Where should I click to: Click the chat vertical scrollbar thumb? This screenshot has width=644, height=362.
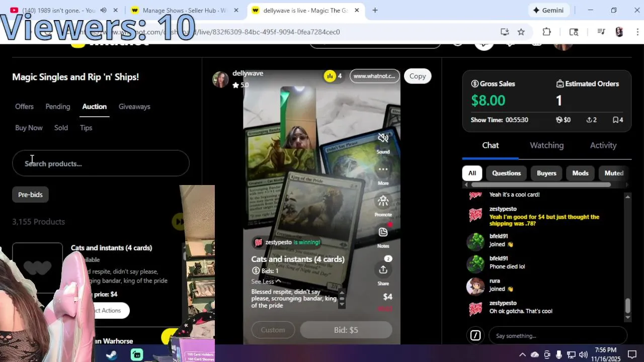click(x=627, y=305)
